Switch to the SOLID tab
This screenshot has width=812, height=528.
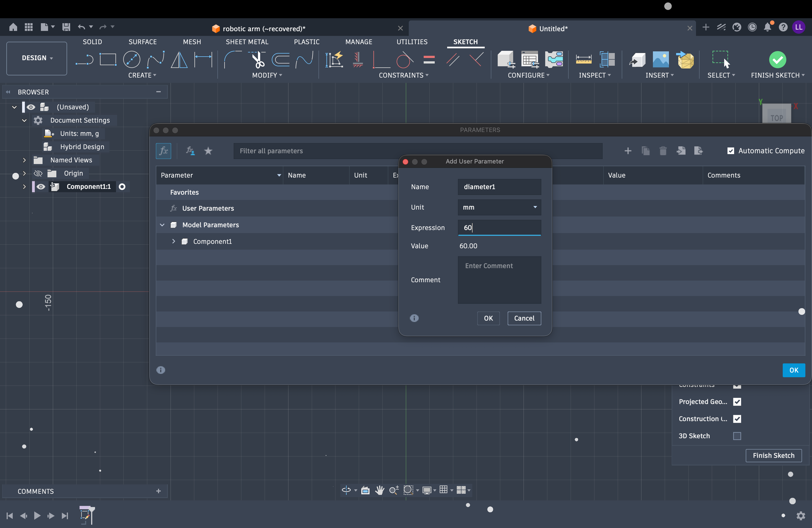point(93,42)
